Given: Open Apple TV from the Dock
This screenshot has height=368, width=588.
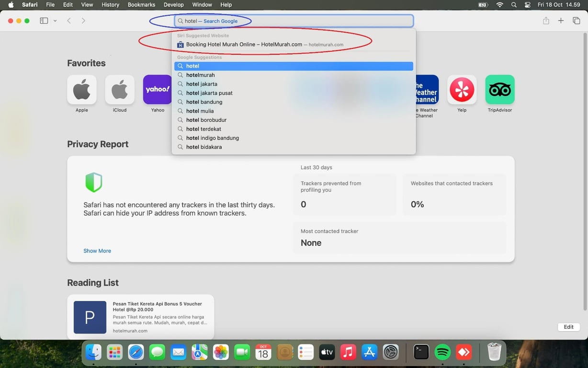Looking at the screenshot, I should pos(327,352).
